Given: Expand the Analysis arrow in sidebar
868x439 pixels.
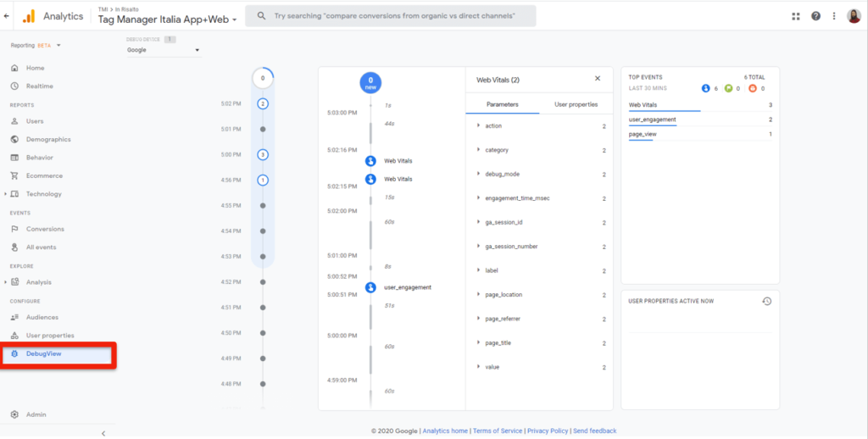Looking at the screenshot, I should (6, 282).
